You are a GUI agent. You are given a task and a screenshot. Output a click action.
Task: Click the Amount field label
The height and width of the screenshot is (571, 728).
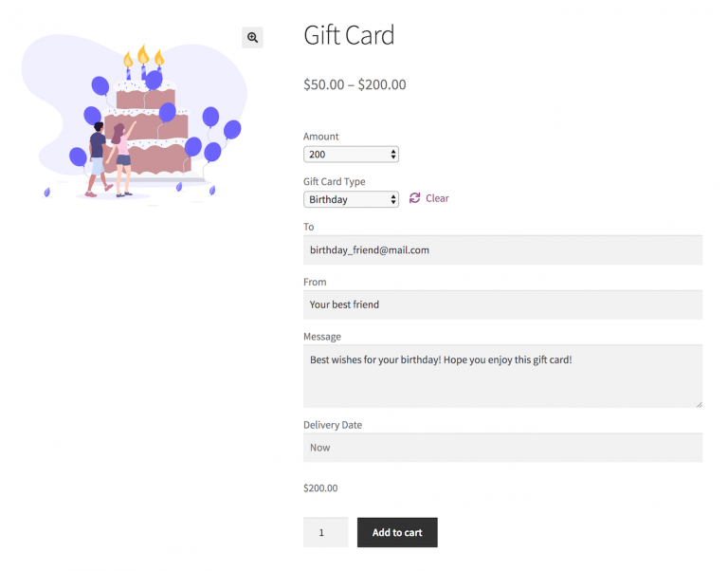click(x=321, y=137)
